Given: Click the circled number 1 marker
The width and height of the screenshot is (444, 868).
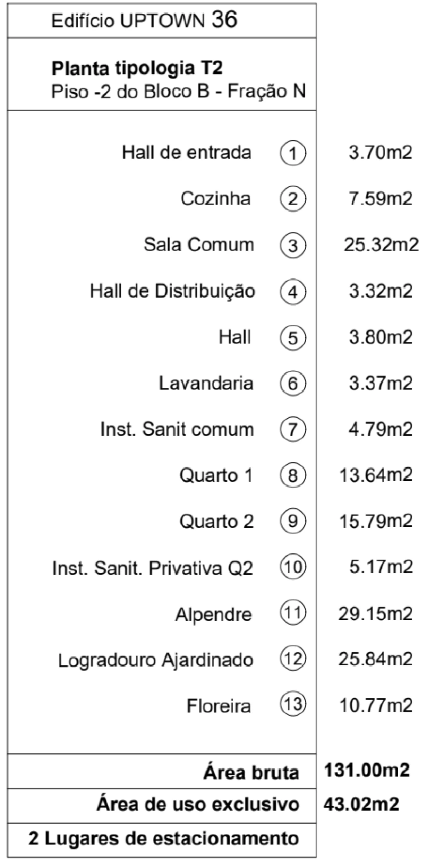Looking at the screenshot, I should tap(293, 153).
